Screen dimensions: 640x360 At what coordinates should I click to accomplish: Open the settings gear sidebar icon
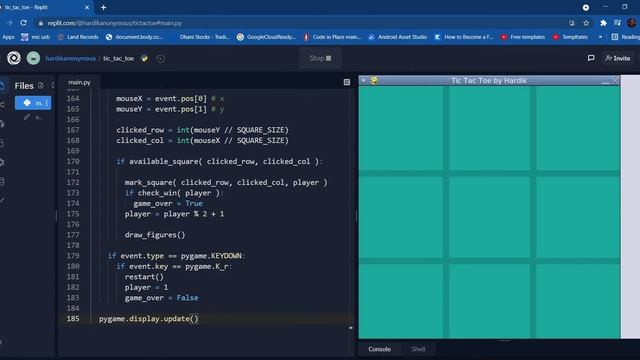(x=2, y=162)
